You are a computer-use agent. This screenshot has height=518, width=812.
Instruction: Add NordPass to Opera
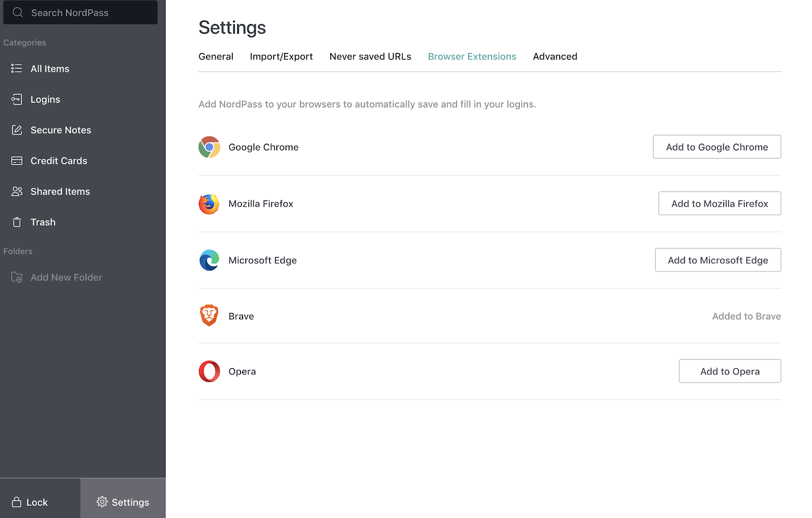point(729,371)
